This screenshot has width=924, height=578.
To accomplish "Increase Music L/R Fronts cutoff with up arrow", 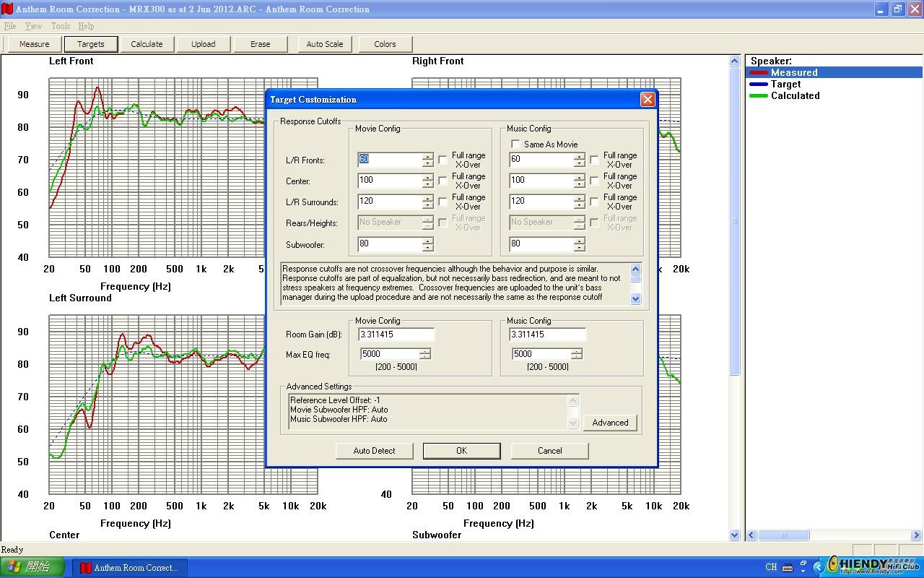I will pos(579,156).
